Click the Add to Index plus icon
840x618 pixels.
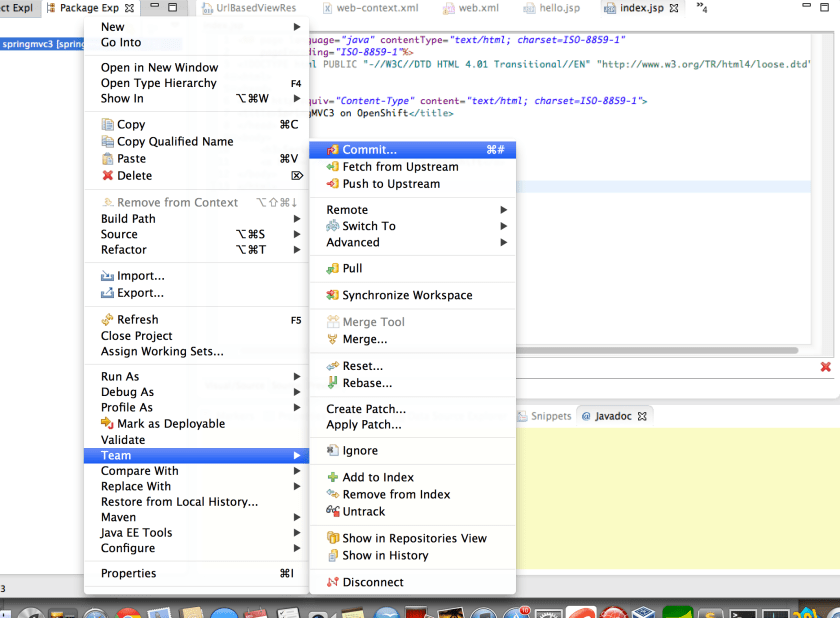click(x=333, y=478)
